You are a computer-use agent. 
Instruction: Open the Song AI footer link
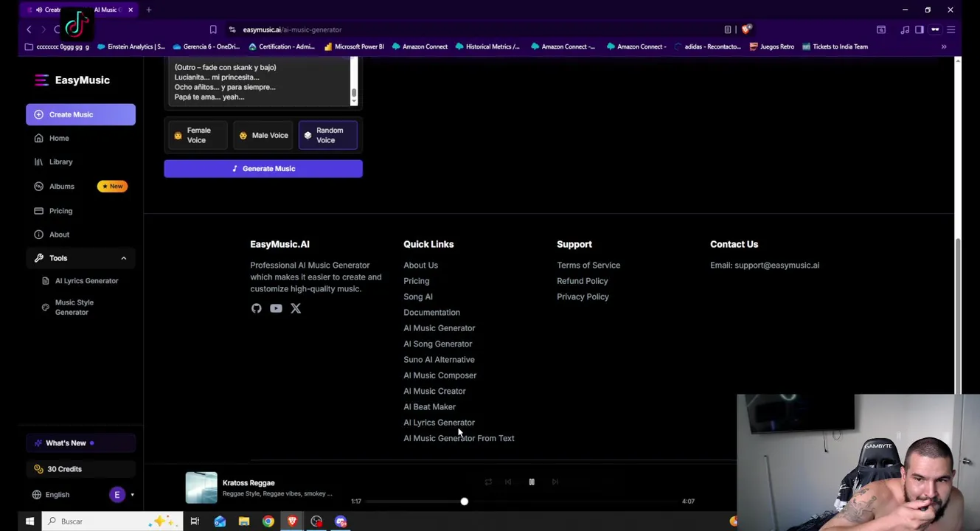[418, 296]
